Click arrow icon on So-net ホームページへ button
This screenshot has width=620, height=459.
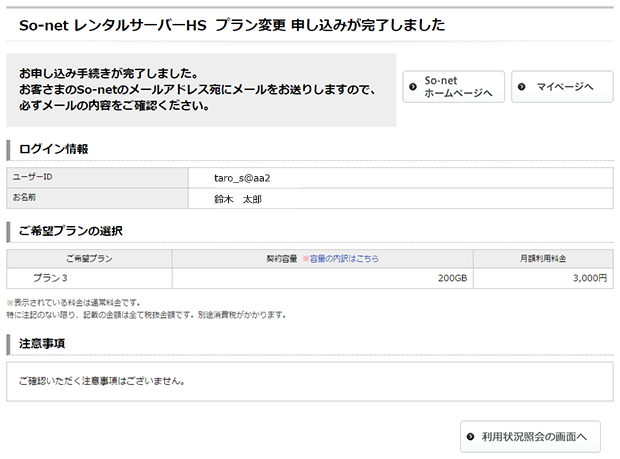412,87
